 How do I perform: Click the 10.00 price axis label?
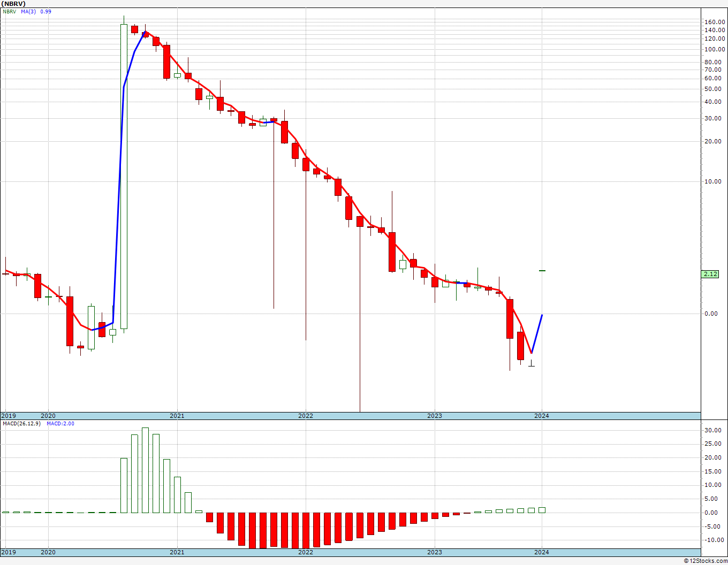point(713,181)
